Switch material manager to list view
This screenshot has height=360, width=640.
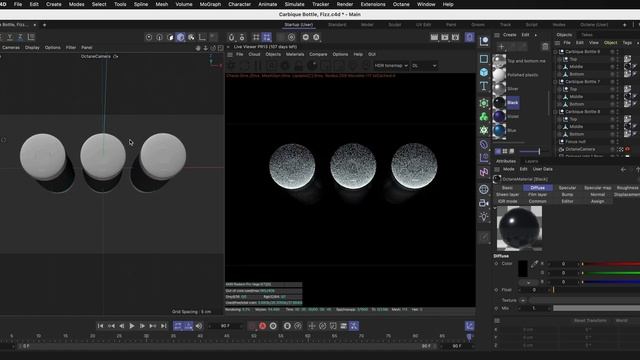pos(498,151)
